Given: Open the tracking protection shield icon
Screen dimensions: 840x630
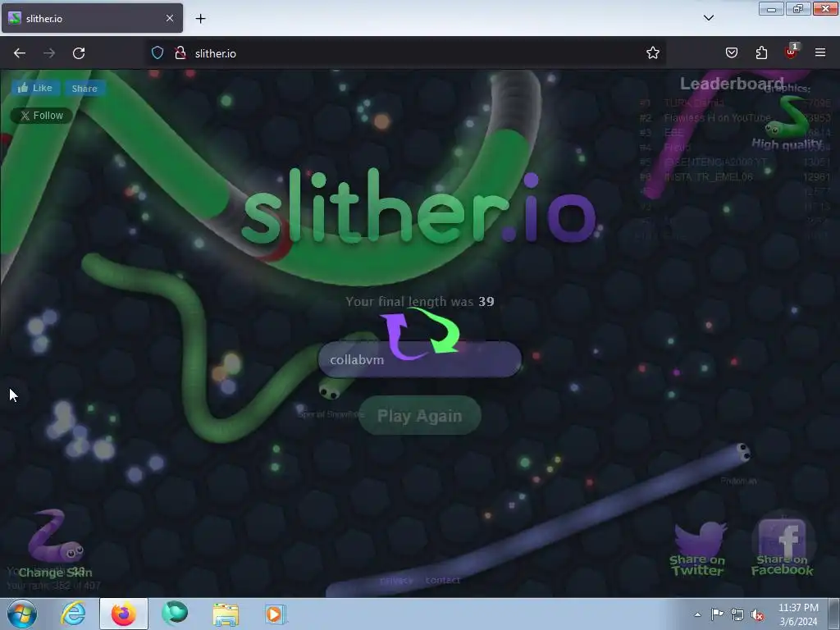Looking at the screenshot, I should 157,53.
